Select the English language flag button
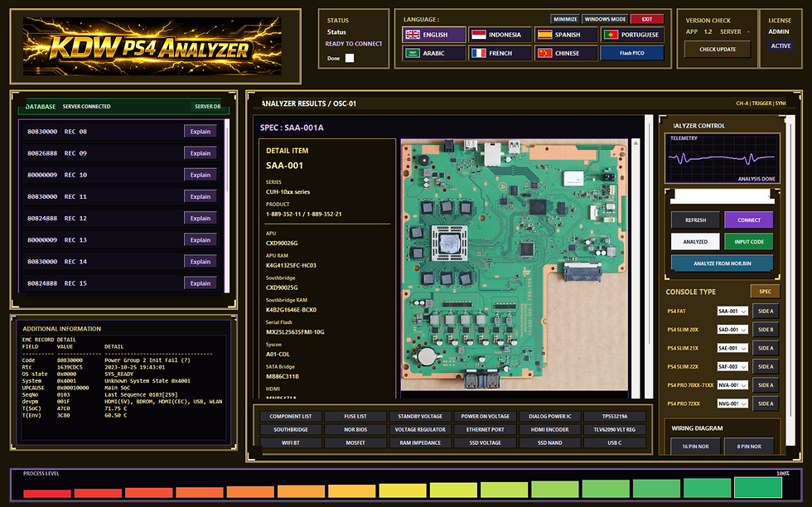Viewport: 812px width, 507px height. tap(434, 35)
